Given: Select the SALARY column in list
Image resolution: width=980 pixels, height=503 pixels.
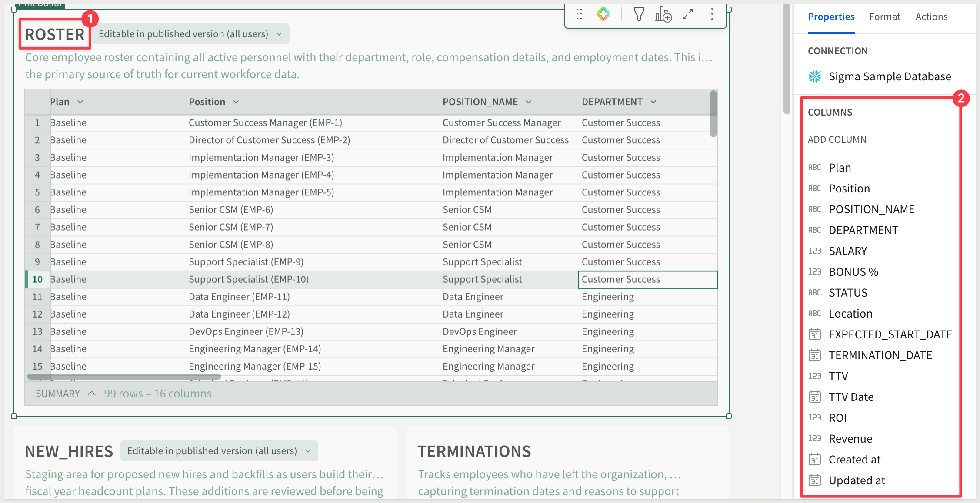Looking at the screenshot, I should point(848,251).
